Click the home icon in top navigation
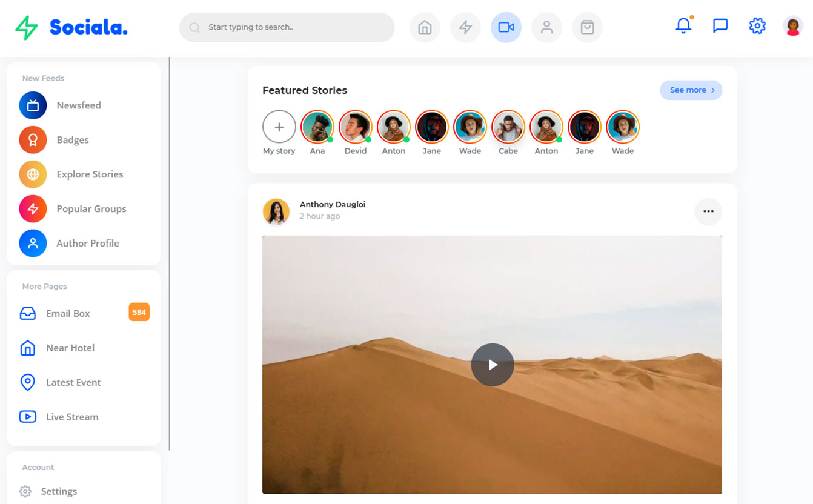 [x=425, y=27]
